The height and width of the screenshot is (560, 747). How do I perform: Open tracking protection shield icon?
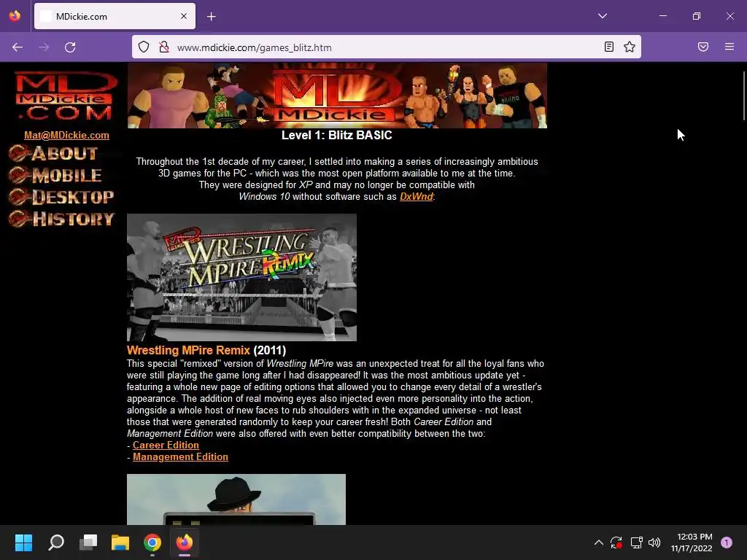(144, 47)
